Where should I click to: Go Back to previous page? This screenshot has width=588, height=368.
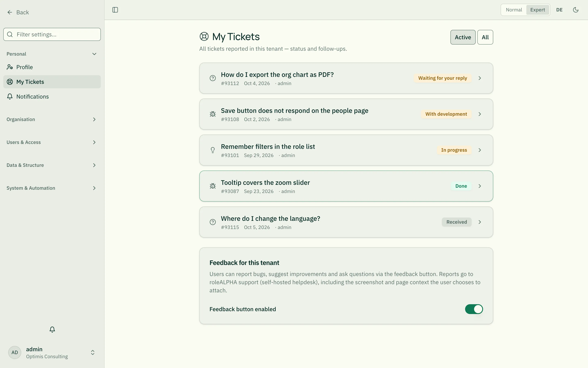[x=18, y=12]
